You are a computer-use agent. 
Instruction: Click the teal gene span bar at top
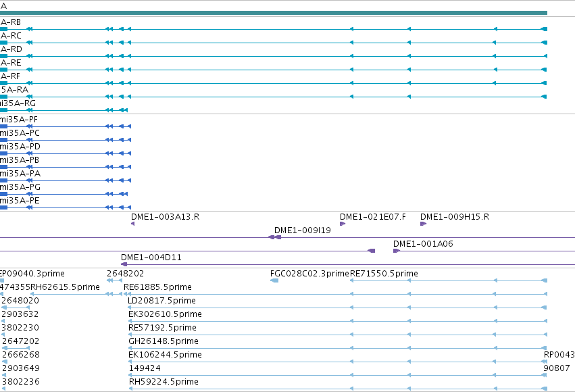point(274,13)
